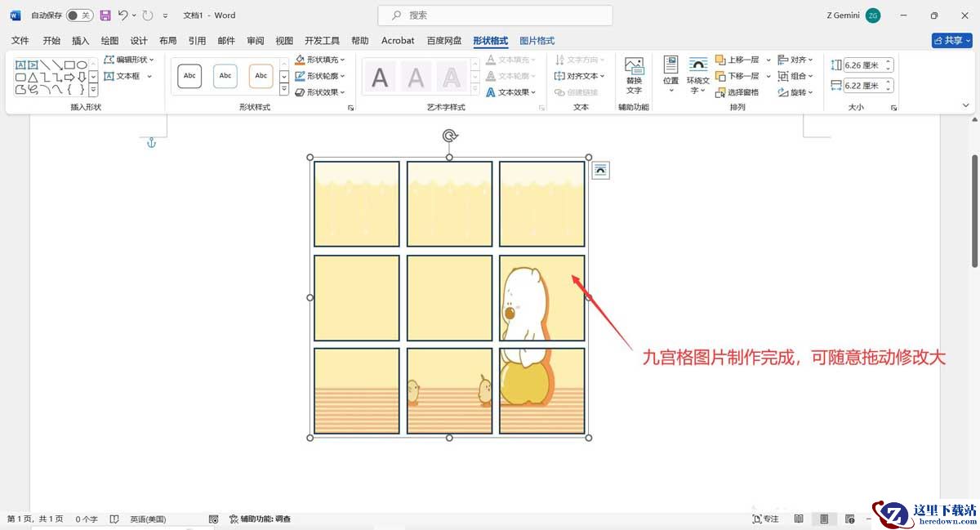The image size is (980, 530).
Task: Switch to the 设计 tab
Action: [139, 40]
